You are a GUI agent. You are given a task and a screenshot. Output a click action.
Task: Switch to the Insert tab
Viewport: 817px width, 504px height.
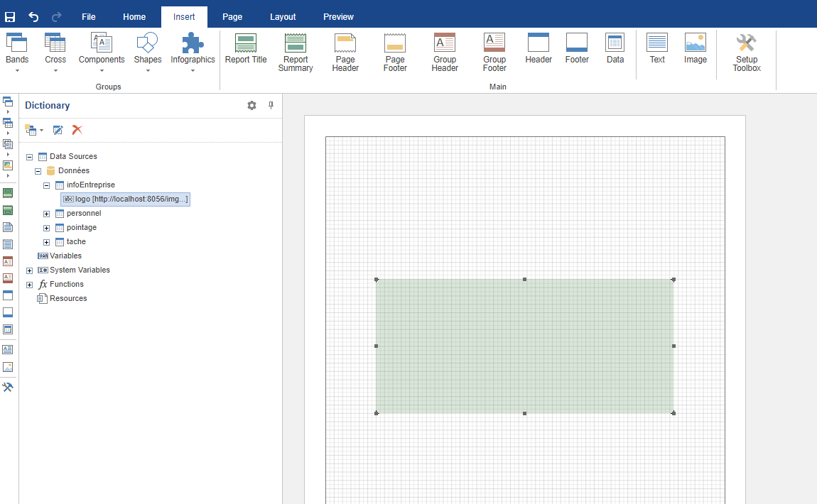coord(184,16)
